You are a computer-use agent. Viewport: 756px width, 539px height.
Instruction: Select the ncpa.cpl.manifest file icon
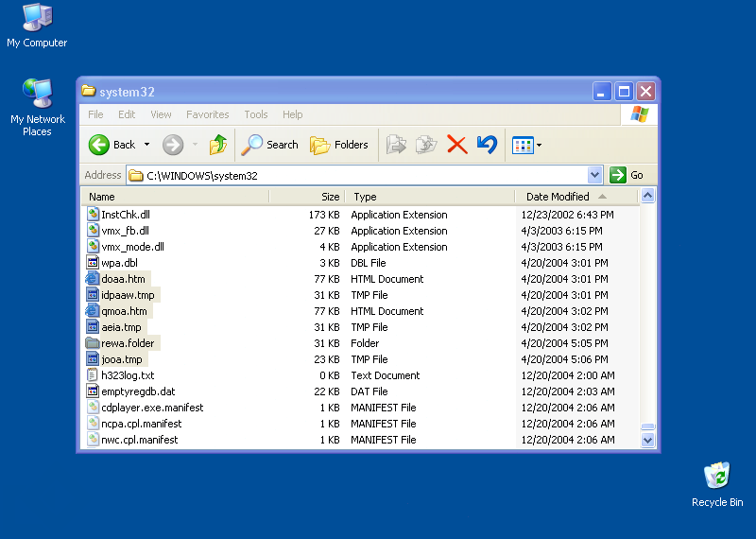tap(93, 424)
